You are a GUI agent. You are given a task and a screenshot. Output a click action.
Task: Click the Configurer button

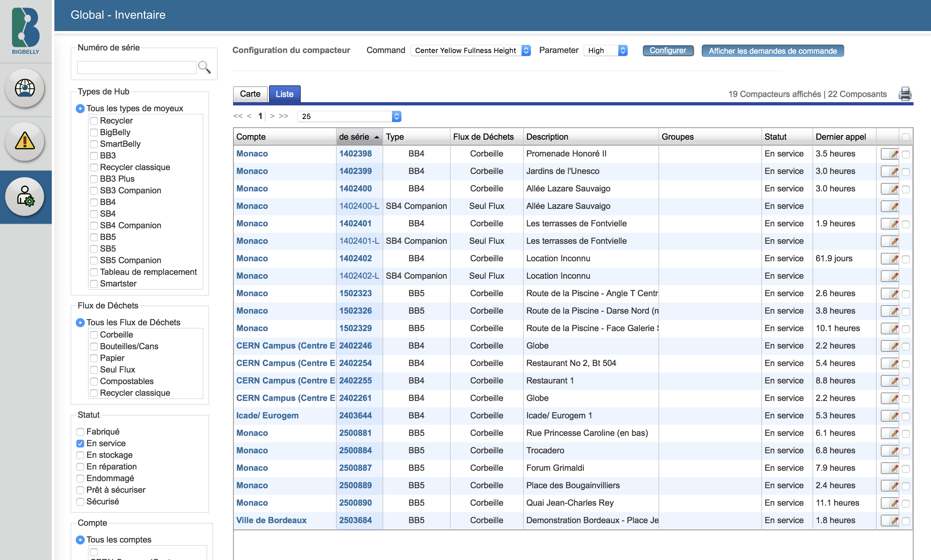click(x=668, y=50)
